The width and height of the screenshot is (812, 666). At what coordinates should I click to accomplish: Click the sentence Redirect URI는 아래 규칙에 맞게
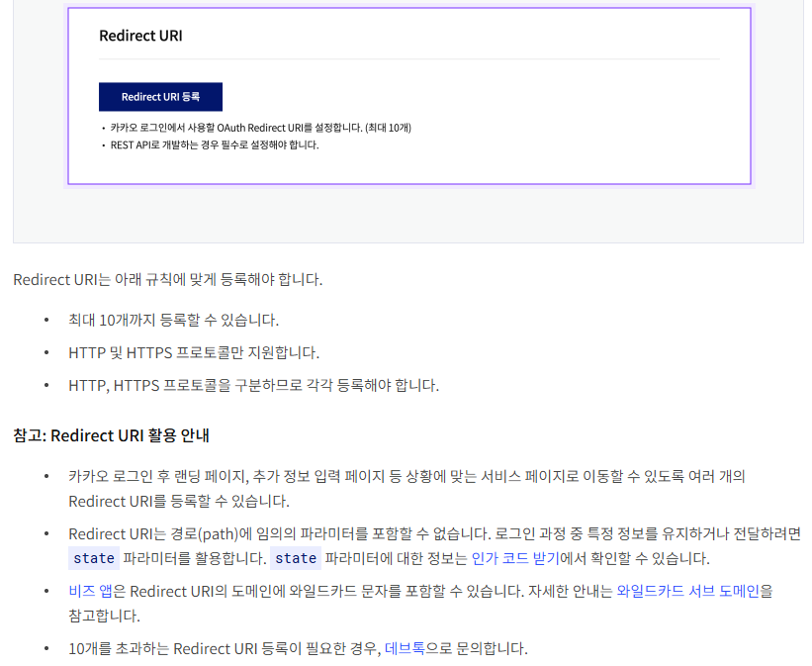coord(168,279)
